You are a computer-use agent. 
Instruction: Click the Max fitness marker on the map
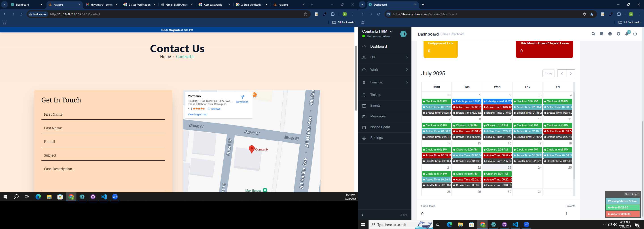pyautogui.click(x=265, y=190)
